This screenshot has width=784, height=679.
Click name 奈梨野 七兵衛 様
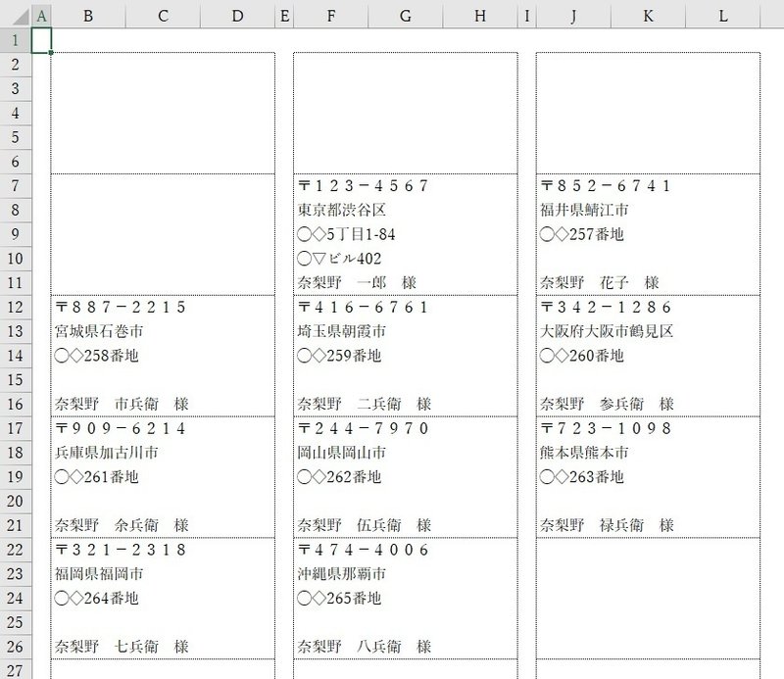pos(122,647)
